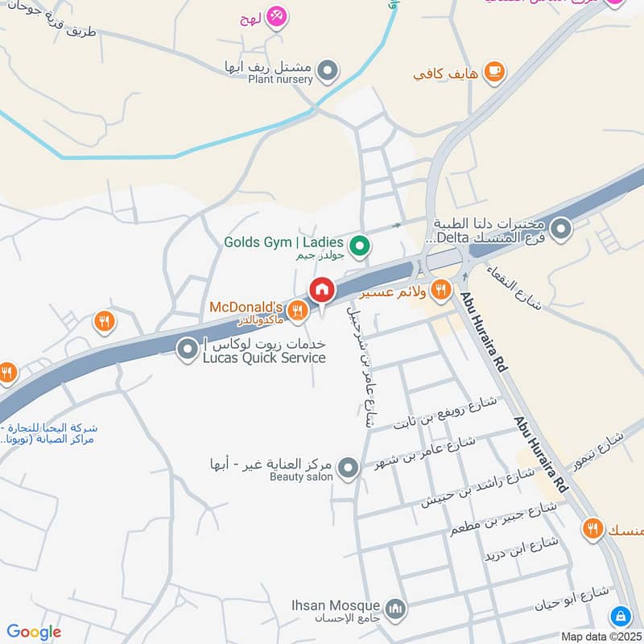Select the Ihsan Mosque marker icon
644x644 pixels.
(395, 609)
